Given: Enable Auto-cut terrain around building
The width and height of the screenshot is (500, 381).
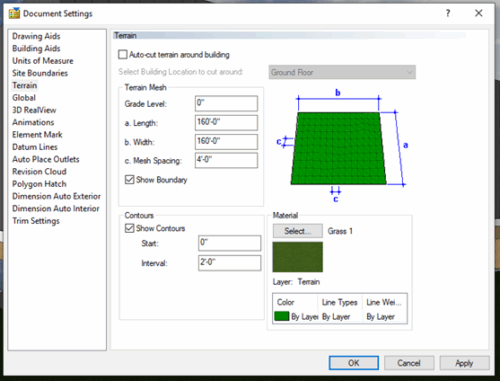Looking at the screenshot, I should 123,54.
